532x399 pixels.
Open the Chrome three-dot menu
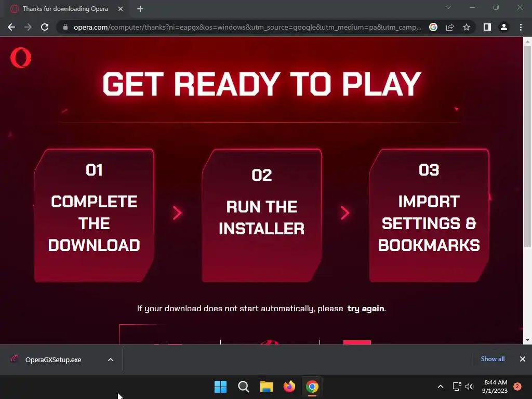(x=521, y=27)
